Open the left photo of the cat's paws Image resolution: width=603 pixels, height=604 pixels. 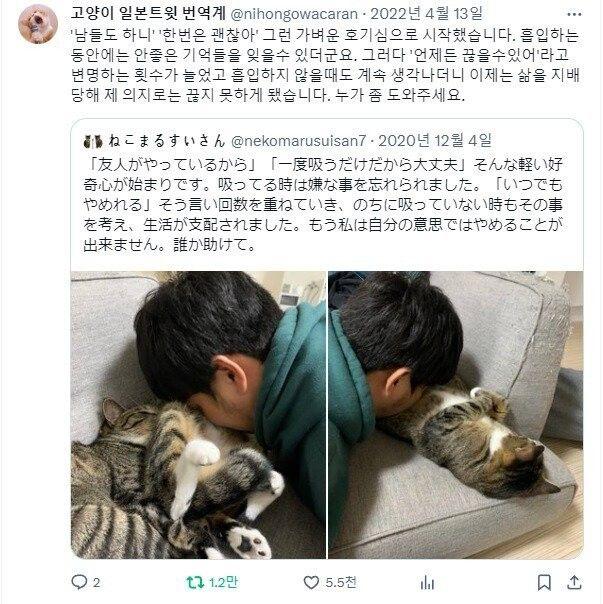pos(198,415)
